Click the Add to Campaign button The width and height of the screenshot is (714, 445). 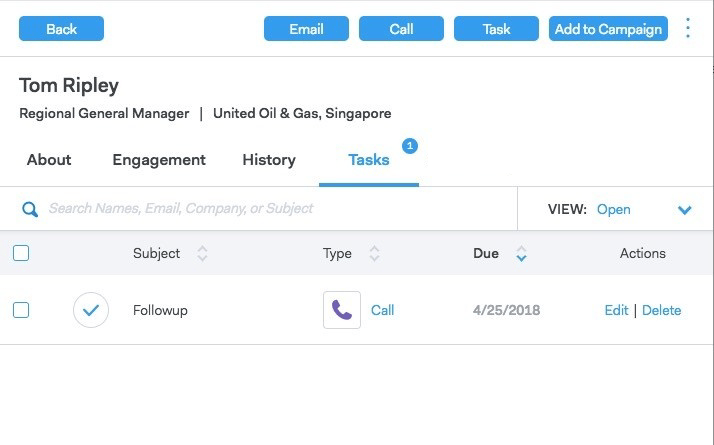[608, 29]
